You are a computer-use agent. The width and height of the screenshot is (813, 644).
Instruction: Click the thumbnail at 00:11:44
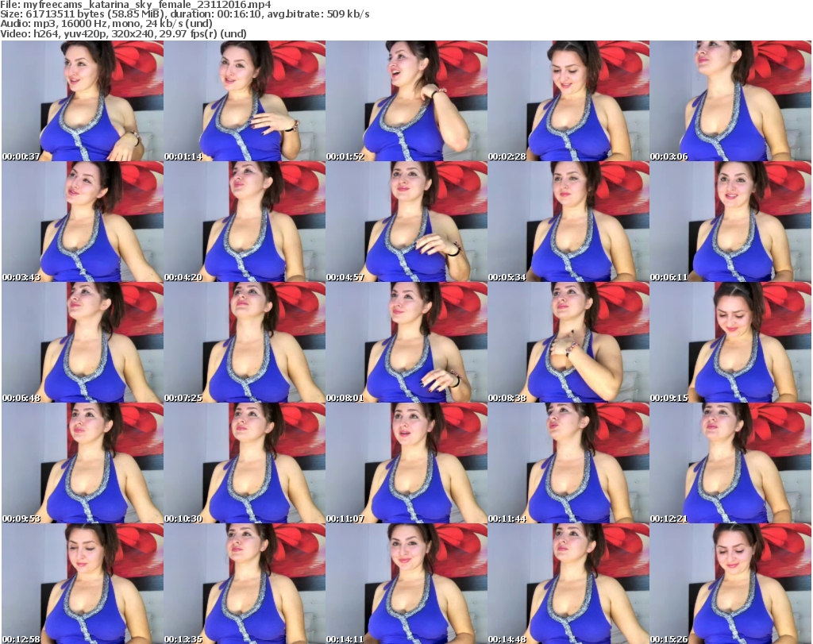point(568,464)
